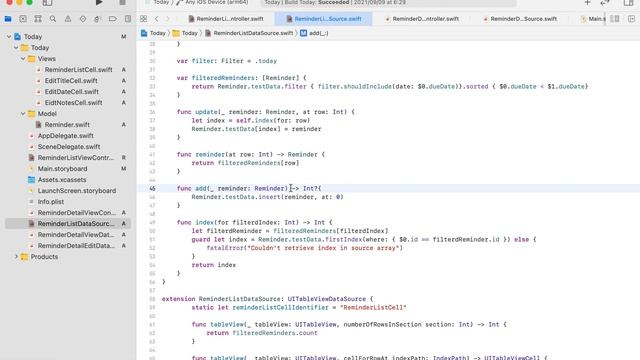
Task: Click 'fatalError' call in index function
Action: (225, 248)
